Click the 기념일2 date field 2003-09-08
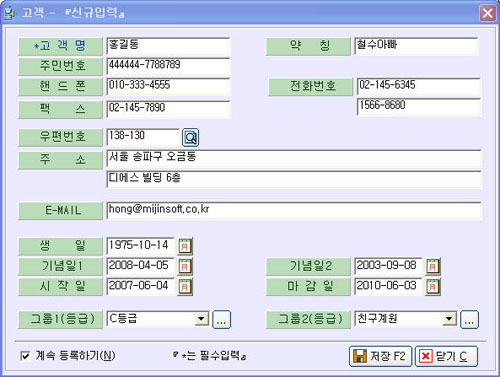The width and height of the screenshot is (500, 377). (x=388, y=266)
